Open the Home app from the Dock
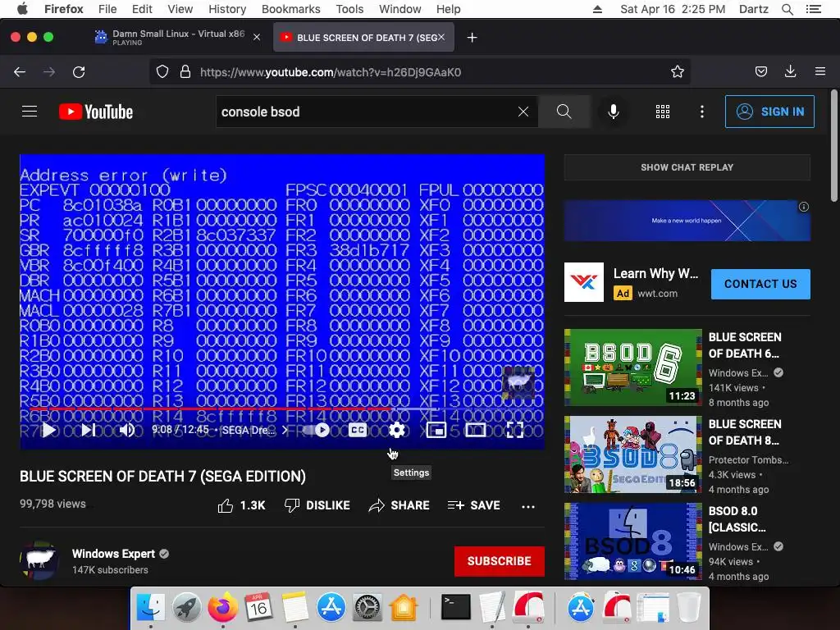Viewport: 840px width, 630px height. pos(404,607)
